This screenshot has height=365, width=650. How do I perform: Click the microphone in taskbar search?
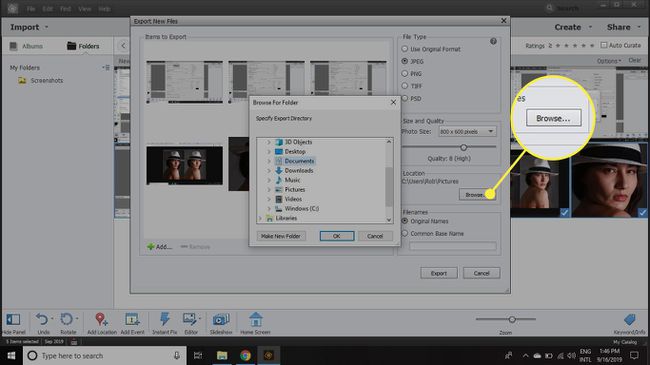click(177, 355)
